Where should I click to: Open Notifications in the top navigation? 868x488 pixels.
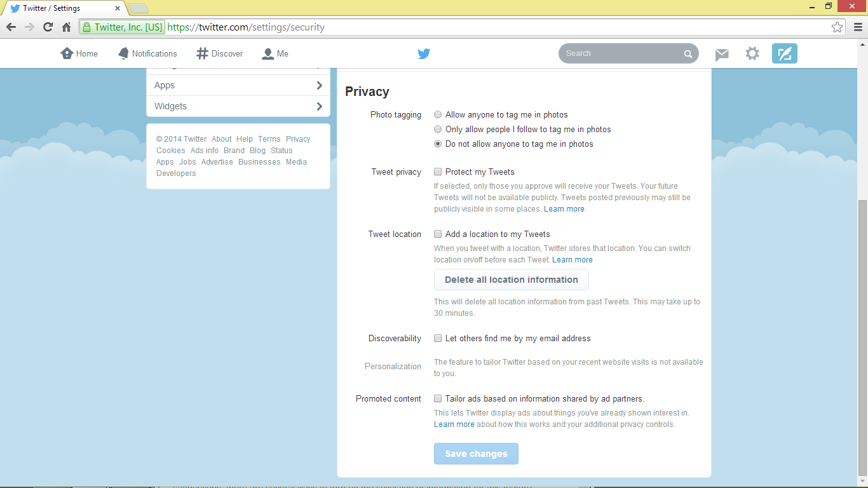click(x=147, y=53)
